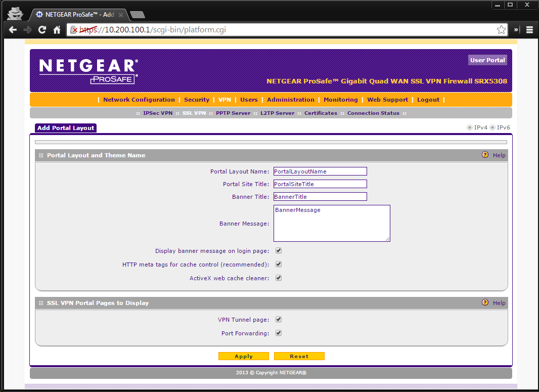The image size is (539, 392).
Task: Click the Help question icon for SSL VPN Portal Pages
Action: pos(485,302)
